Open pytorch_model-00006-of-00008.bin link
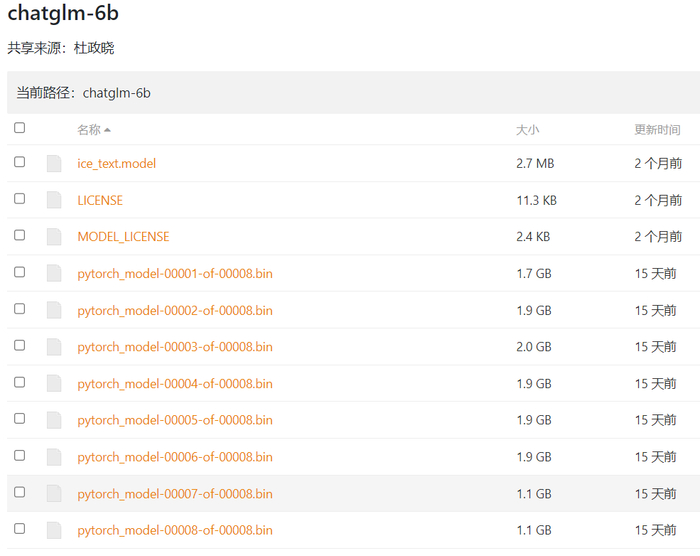Viewport: 700px width, 556px height. coord(175,457)
